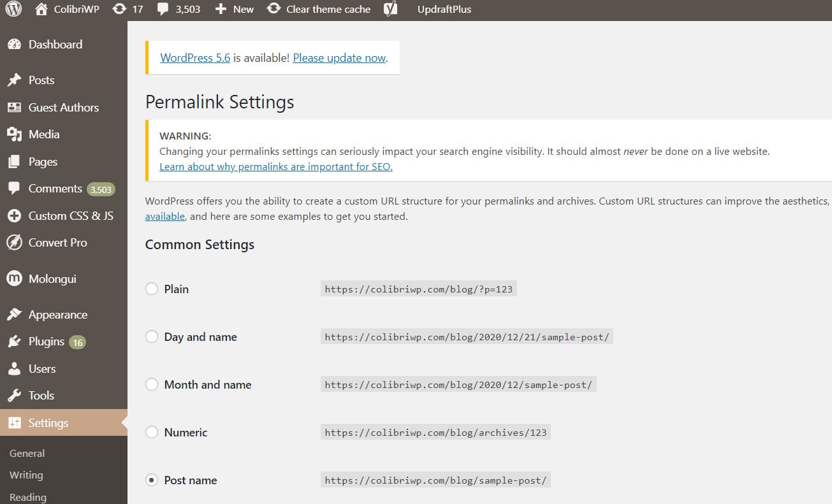The image size is (832, 504).
Task: Open the UpdraftPlus admin bar menu
Action: pyautogui.click(x=444, y=10)
